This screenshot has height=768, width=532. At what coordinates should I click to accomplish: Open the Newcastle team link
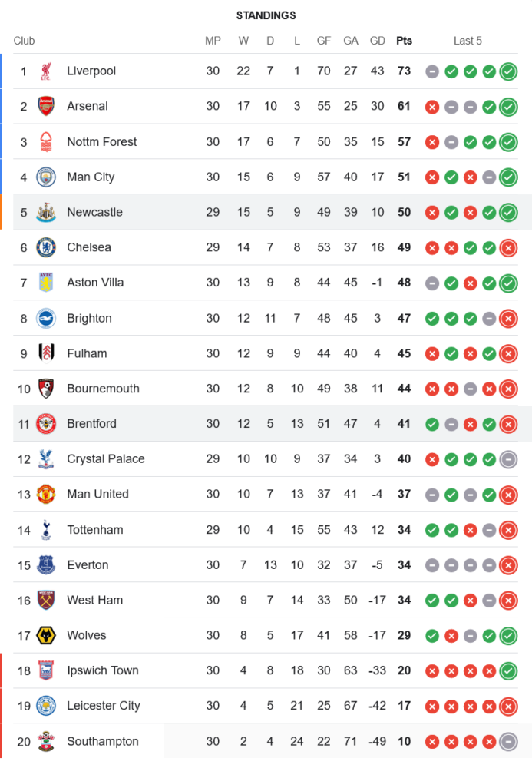pos(94,212)
